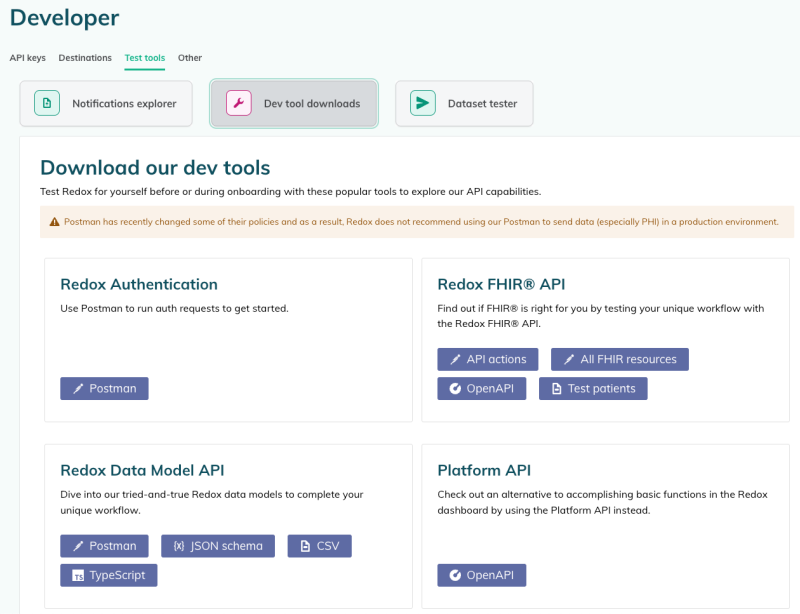Click OpenAPI icon in Platform API card
800x614 pixels.
pos(455,576)
